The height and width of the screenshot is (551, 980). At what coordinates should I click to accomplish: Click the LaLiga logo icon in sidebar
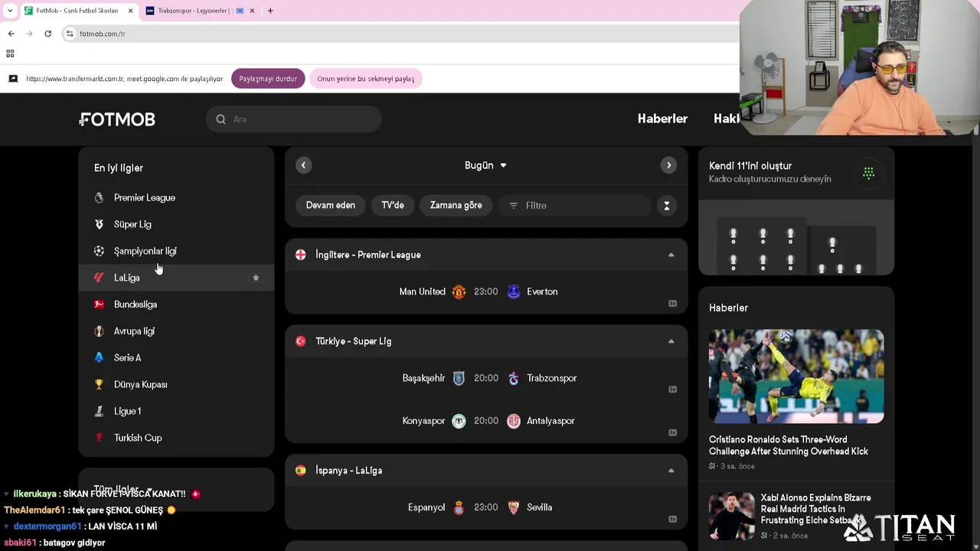pos(99,278)
